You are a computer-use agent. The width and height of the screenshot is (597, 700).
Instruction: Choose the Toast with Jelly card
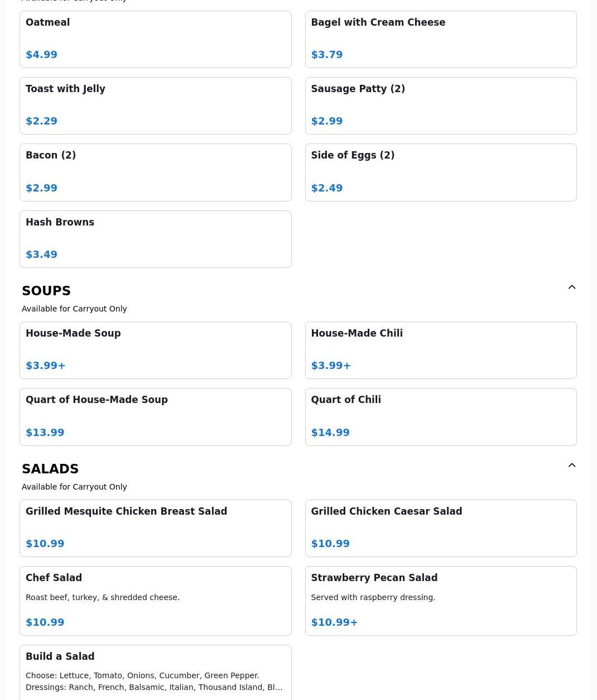pos(155,106)
